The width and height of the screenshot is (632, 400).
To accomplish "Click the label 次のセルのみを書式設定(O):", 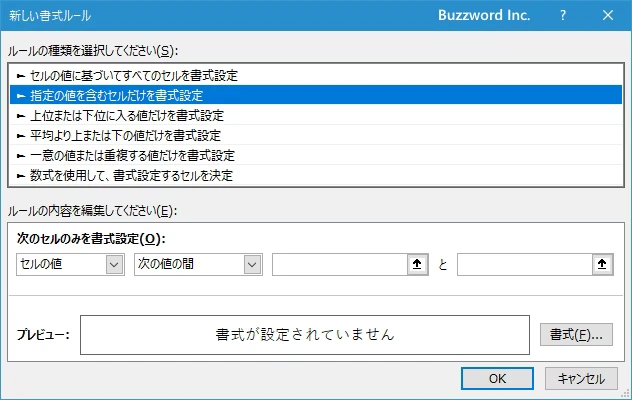I will [91, 239].
